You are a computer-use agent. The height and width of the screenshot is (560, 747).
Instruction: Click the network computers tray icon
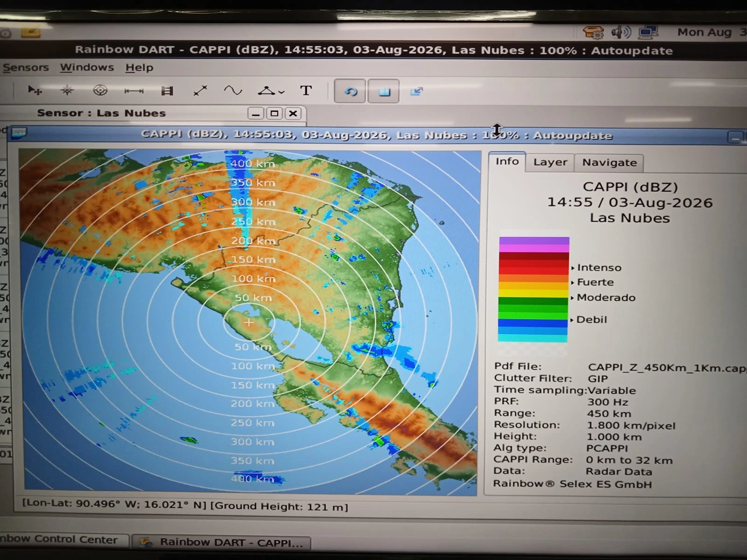coord(648,32)
